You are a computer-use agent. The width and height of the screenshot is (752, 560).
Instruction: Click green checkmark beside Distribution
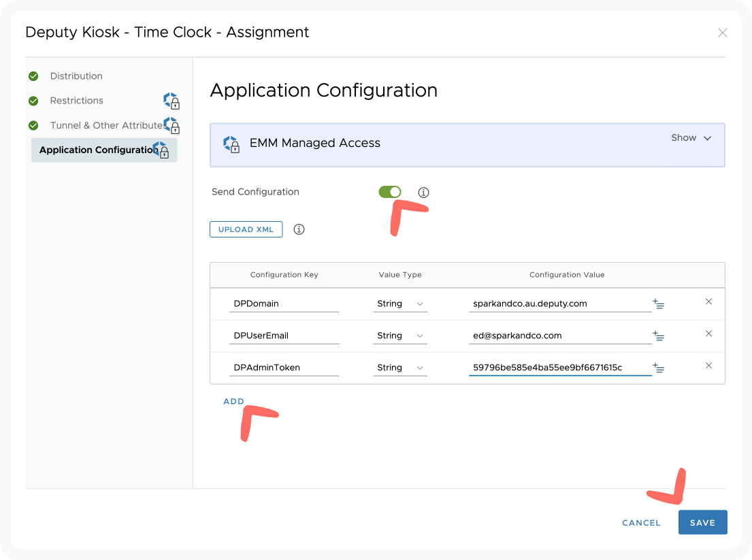pos(33,76)
